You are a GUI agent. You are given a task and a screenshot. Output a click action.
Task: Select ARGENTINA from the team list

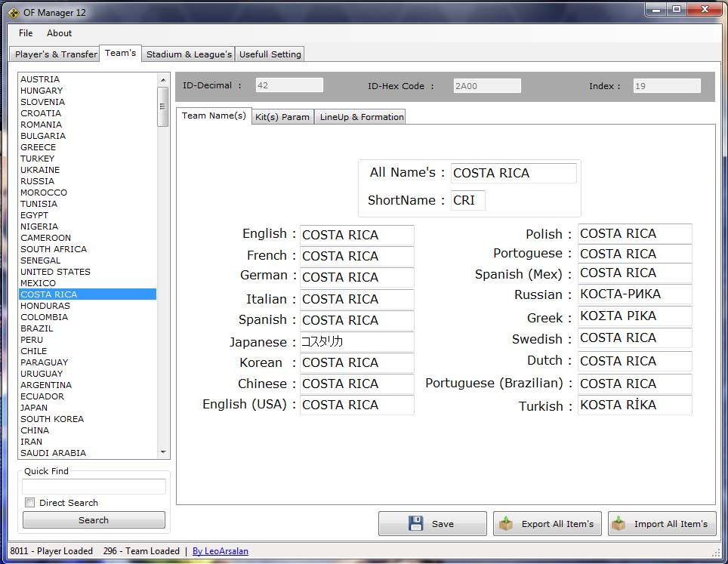coord(46,385)
